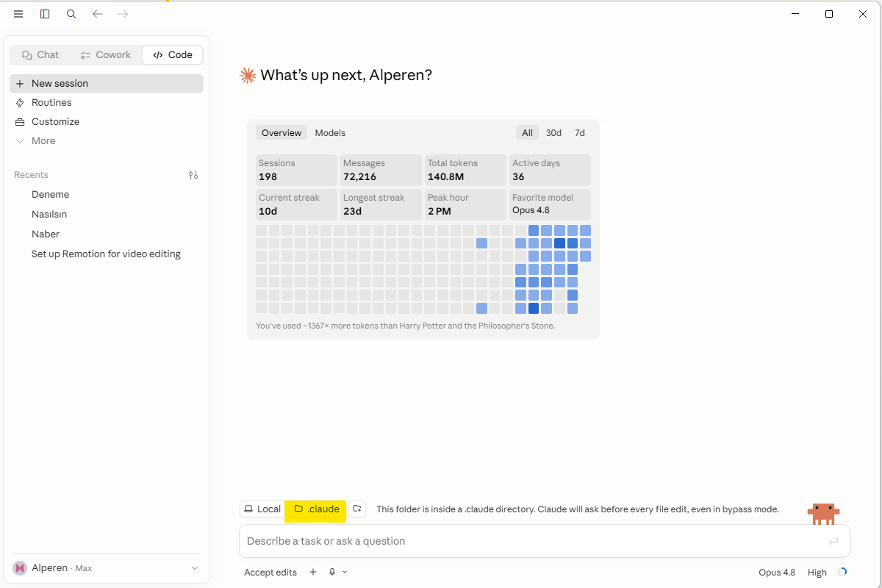
Task: Toggle the sidebar panel icon
Action: coord(45,14)
